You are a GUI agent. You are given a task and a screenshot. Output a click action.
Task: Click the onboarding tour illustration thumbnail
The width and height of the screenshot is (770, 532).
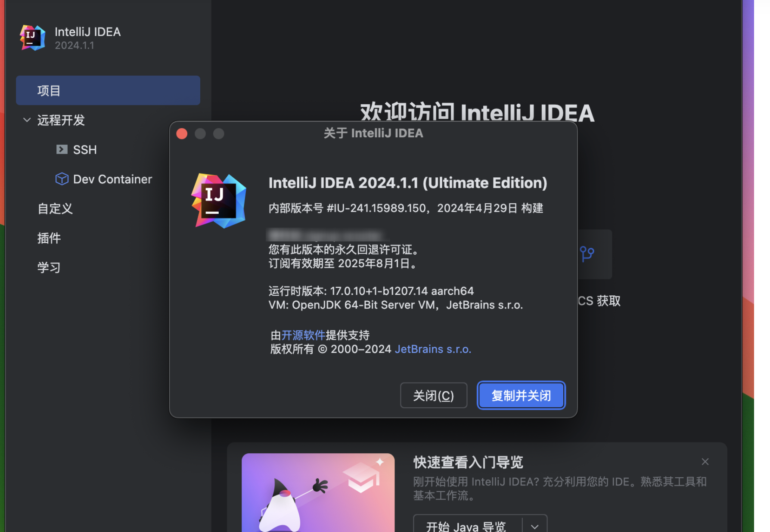point(318,492)
